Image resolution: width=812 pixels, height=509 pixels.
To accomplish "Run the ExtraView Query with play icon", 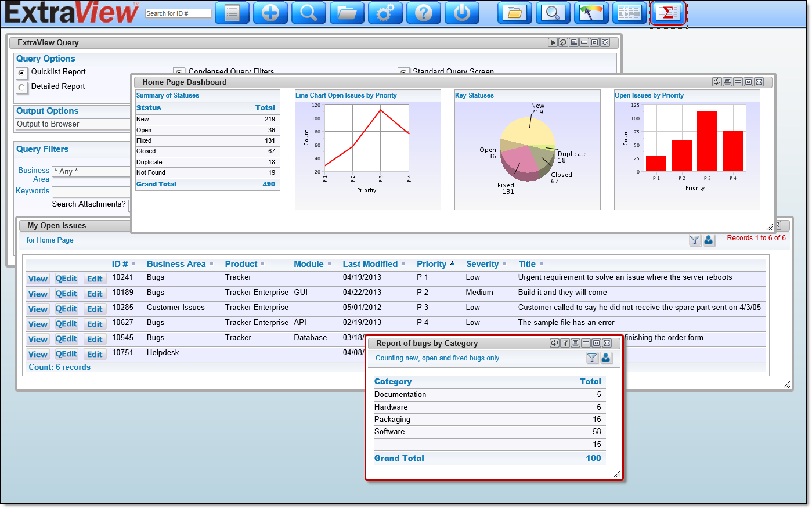I will [553, 42].
